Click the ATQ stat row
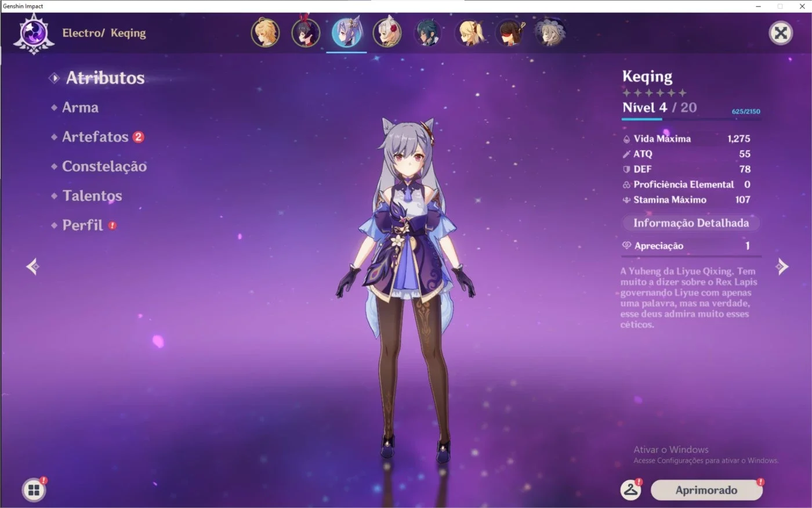812x508 pixels. click(x=686, y=154)
